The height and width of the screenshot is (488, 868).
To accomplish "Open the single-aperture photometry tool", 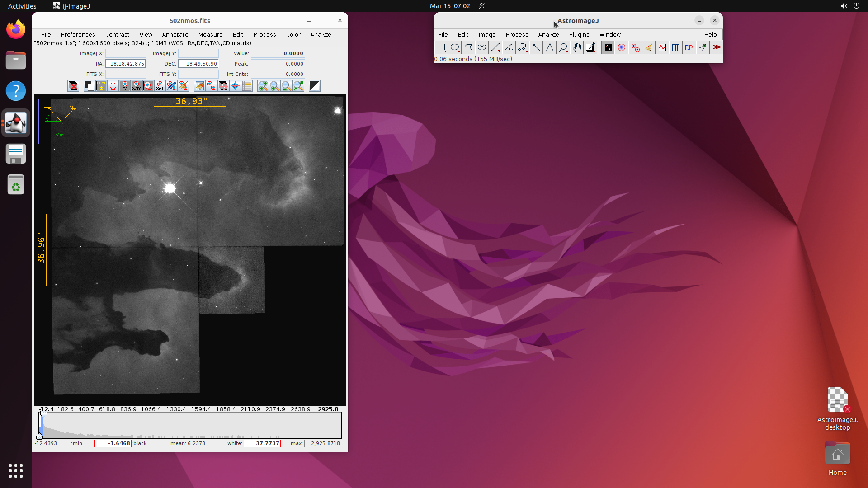I will (622, 47).
